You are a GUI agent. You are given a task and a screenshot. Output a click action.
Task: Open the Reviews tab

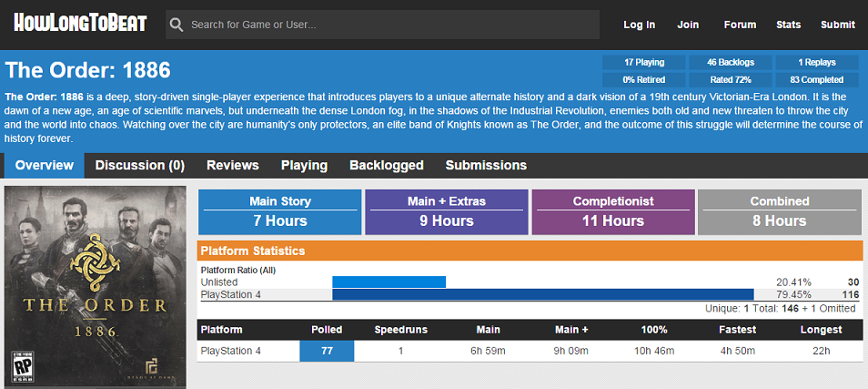pyautogui.click(x=233, y=165)
